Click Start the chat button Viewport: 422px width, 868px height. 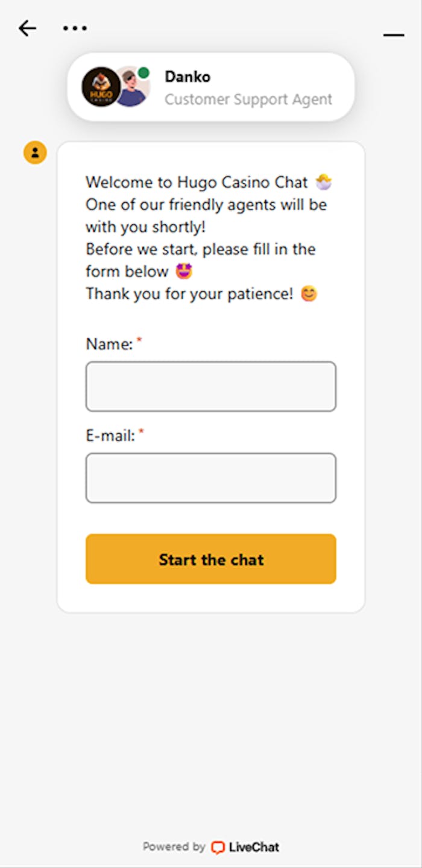tap(211, 559)
